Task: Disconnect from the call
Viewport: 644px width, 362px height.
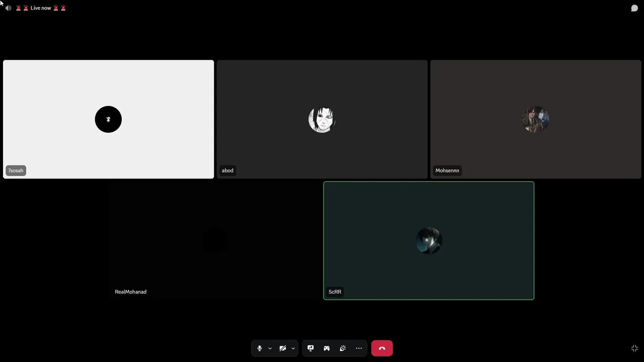Action: (x=382, y=348)
